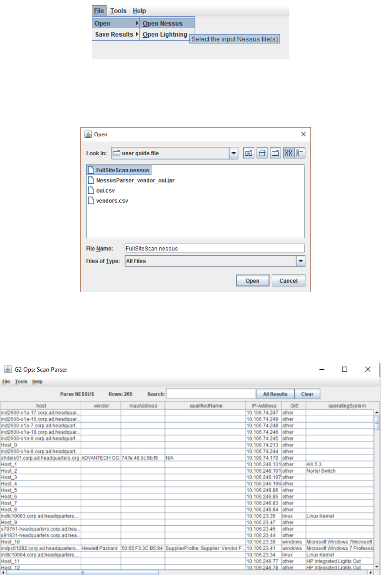Click the Cancel button in dialog
Viewport: 381px width, 588px height.
(x=288, y=281)
